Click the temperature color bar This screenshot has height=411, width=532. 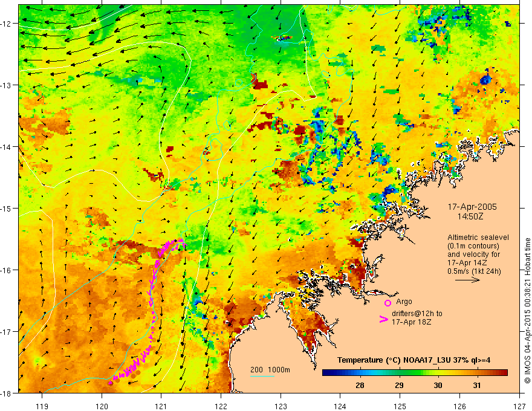415,372
